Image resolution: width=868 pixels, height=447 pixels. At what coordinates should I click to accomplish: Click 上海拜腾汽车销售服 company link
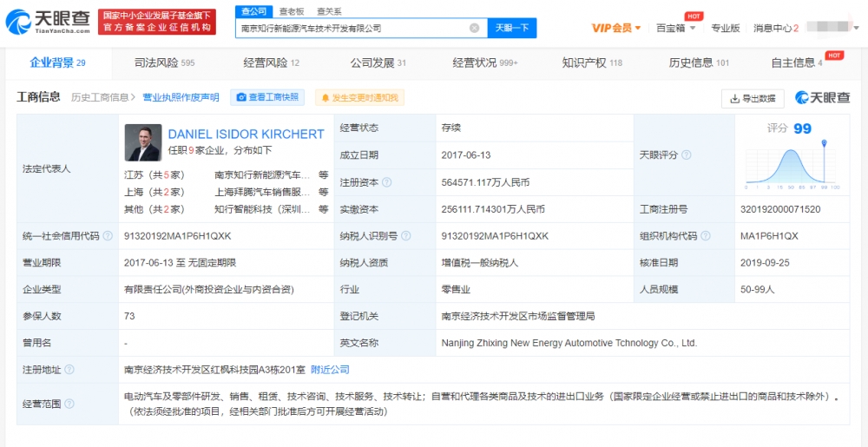tap(262, 192)
